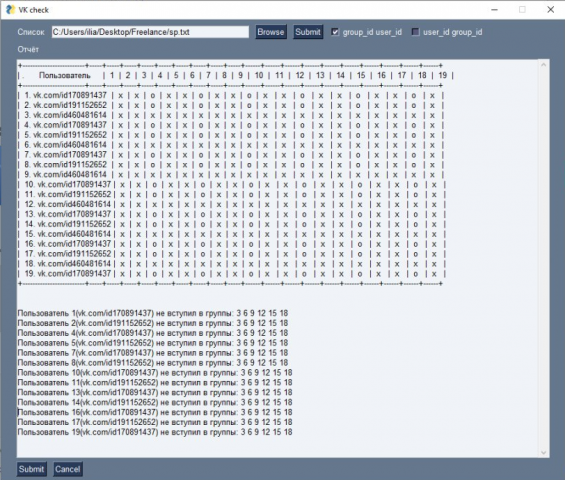565x480 pixels.
Task: Uncheck the group_id user_id checkbox
Action: click(335, 32)
